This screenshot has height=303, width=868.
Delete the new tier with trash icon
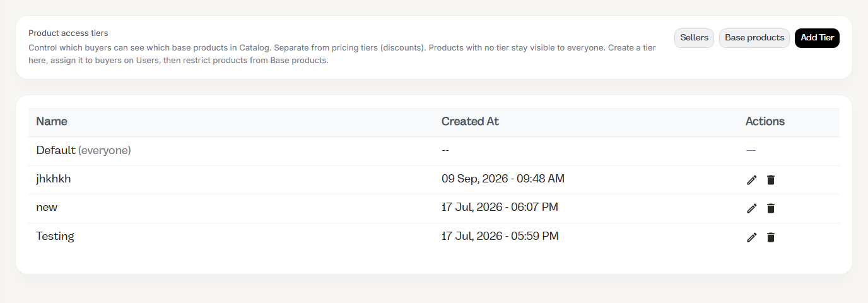coord(770,208)
